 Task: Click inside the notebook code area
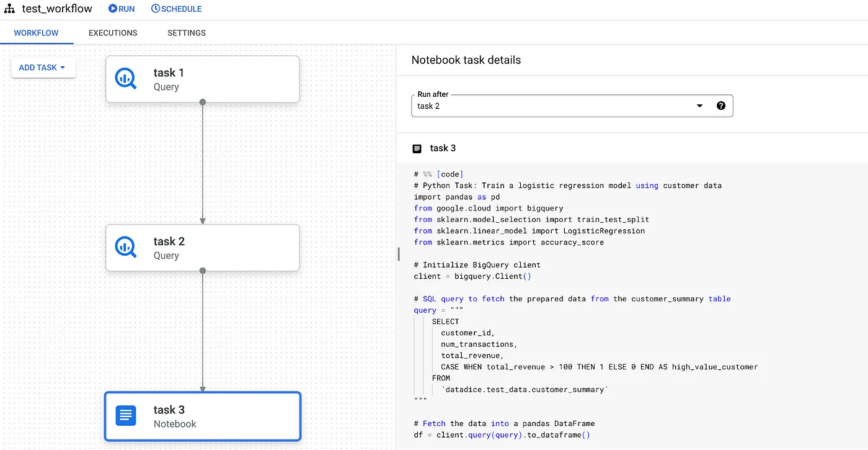tap(620, 279)
